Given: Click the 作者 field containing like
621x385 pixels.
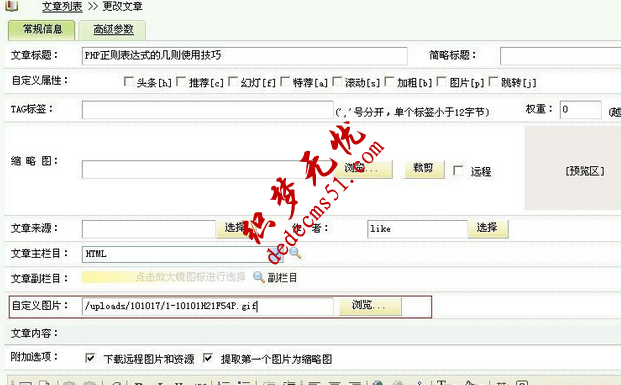Looking at the screenshot, I should 417,229.
